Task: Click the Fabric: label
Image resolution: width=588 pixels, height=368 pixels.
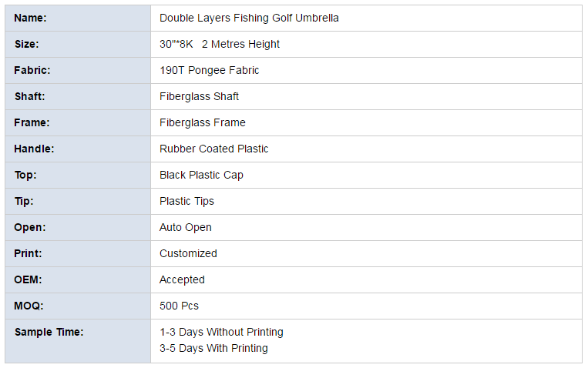Action: point(32,71)
